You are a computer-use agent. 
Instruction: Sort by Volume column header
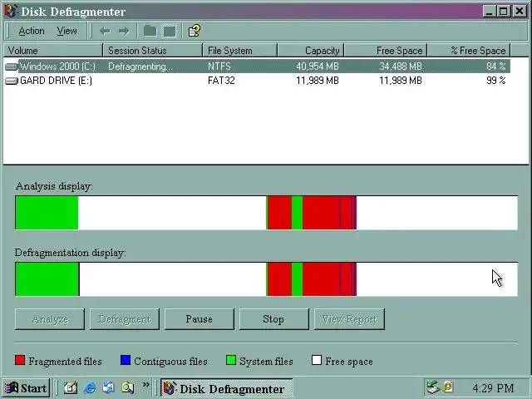(52, 51)
